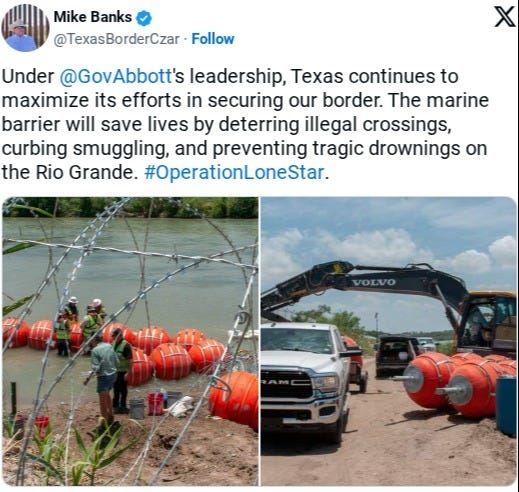519x492 pixels.
Task: Click the yellow excavator cab
Action: (488, 323)
